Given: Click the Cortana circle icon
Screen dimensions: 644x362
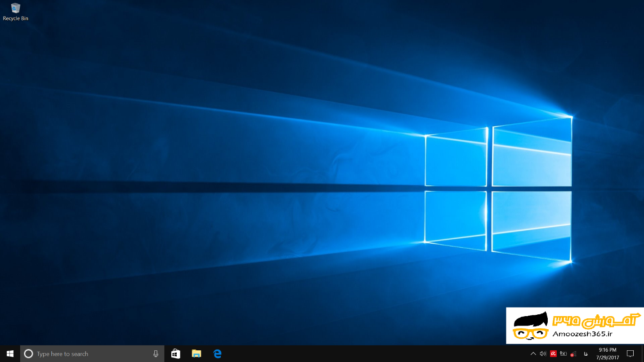Looking at the screenshot, I should point(28,354).
